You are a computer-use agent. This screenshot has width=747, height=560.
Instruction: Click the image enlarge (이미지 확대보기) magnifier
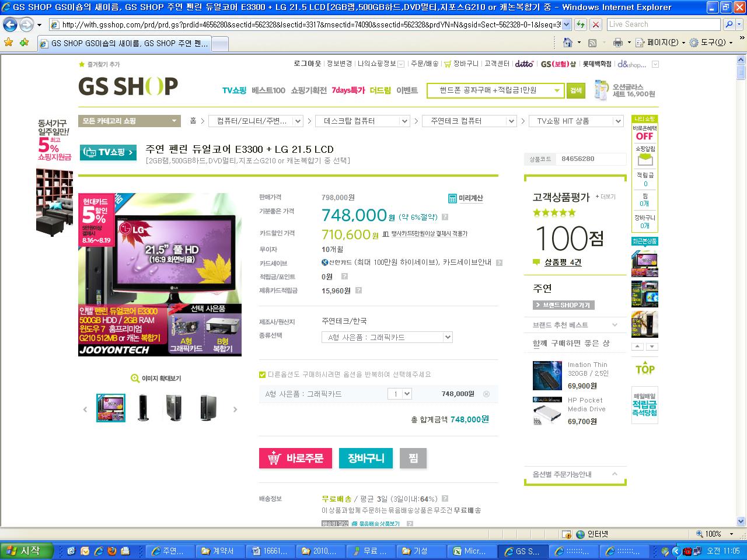coord(135,378)
